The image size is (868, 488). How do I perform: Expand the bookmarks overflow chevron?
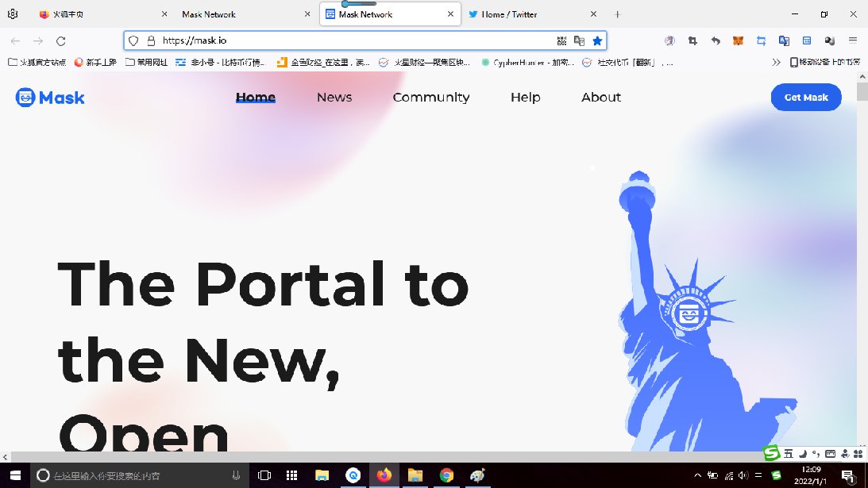pyautogui.click(x=776, y=63)
